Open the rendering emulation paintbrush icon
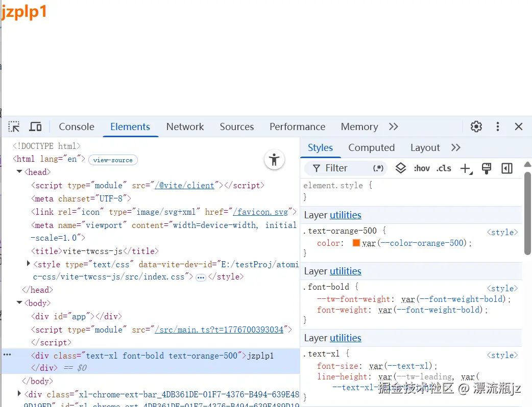The image size is (532, 407). pyautogui.click(x=487, y=168)
